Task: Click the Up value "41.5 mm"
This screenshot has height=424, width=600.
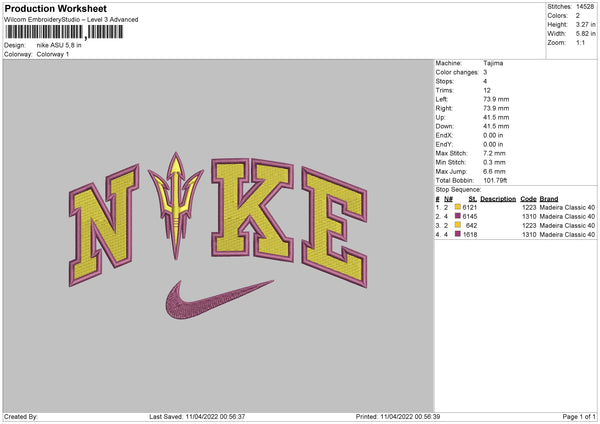Action: 496,117
